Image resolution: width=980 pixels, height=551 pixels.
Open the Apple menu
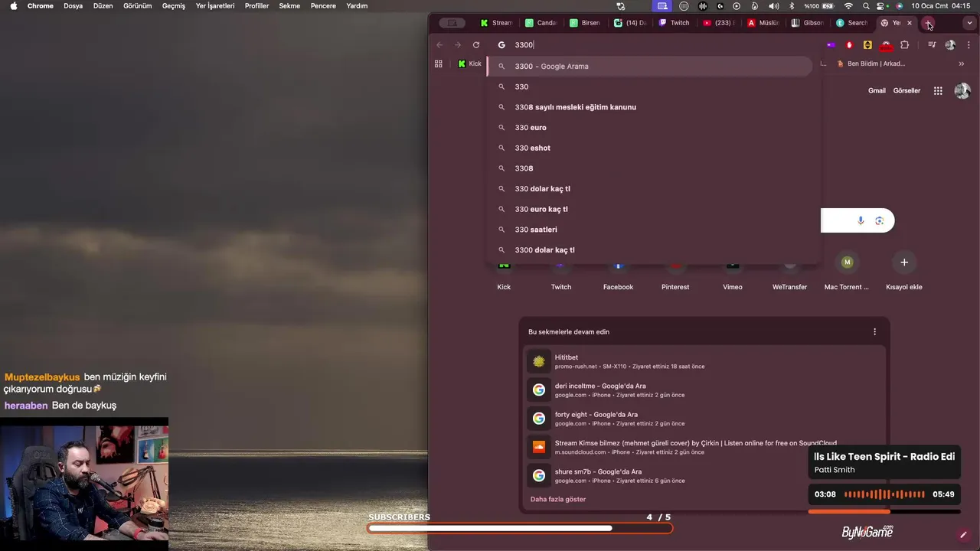pyautogui.click(x=13, y=5)
